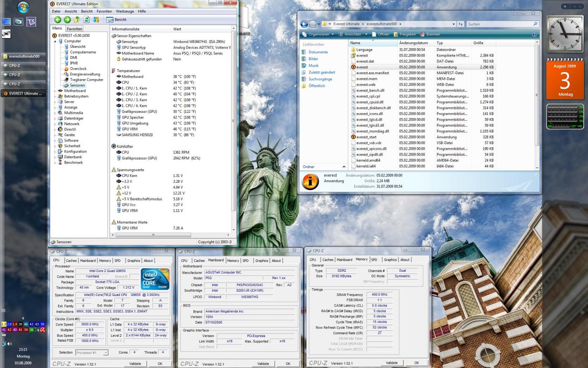
Task: Open the Explorer address bar history dropdown
Action: (x=454, y=24)
